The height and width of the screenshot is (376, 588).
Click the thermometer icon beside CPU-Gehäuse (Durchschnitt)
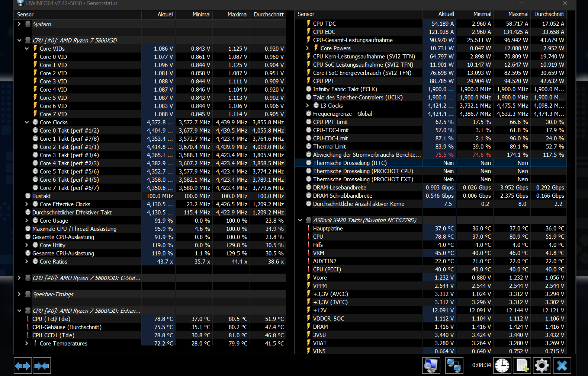tap(28, 327)
